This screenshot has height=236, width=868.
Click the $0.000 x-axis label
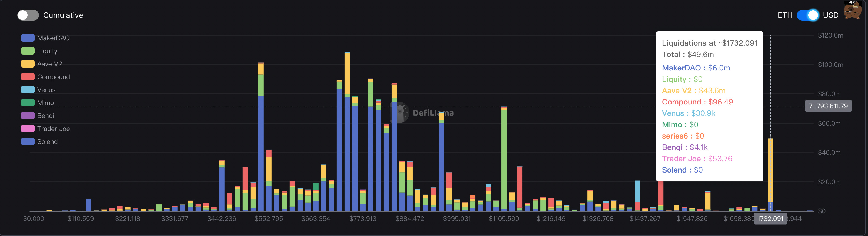click(x=33, y=219)
